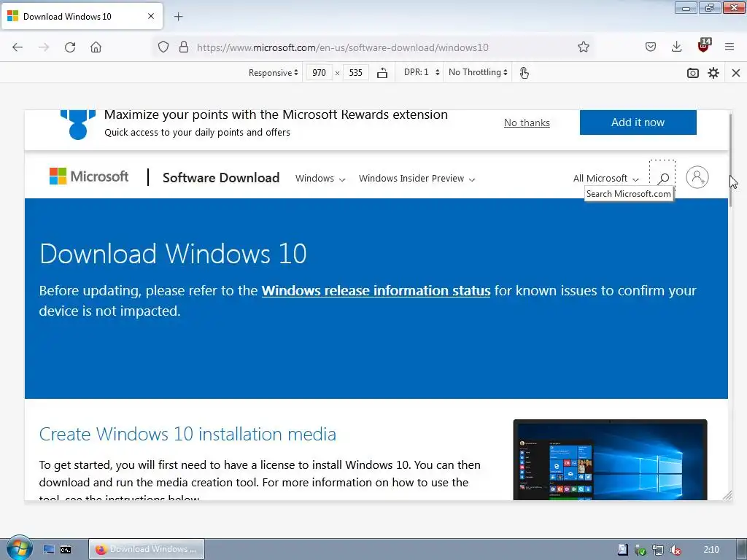The height and width of the screenshot is (560, 747).
Task: Dismiss banner with No thanks
Action: click(527, 122)
